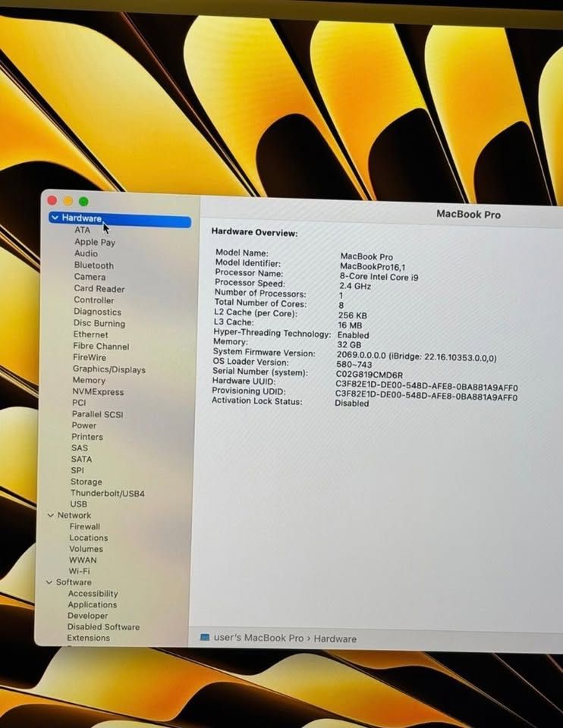
Task: Collapse the Network section chevron
Action: tap(51, 516)
